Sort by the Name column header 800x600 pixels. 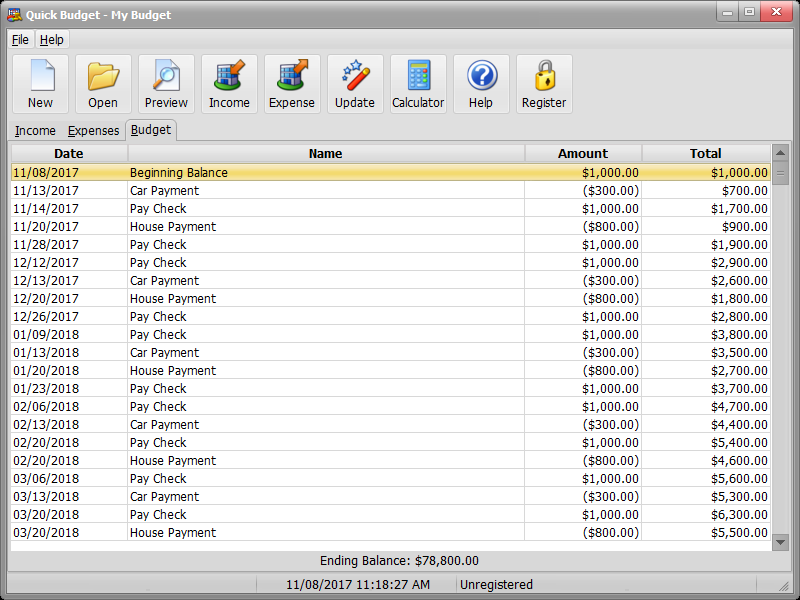click(x=326, y=154)
